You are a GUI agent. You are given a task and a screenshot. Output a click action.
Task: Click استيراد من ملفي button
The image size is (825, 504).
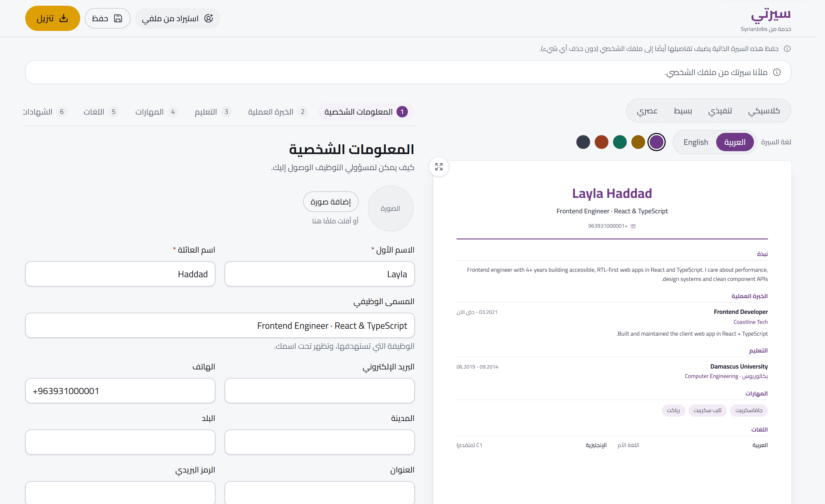(178, 18)
